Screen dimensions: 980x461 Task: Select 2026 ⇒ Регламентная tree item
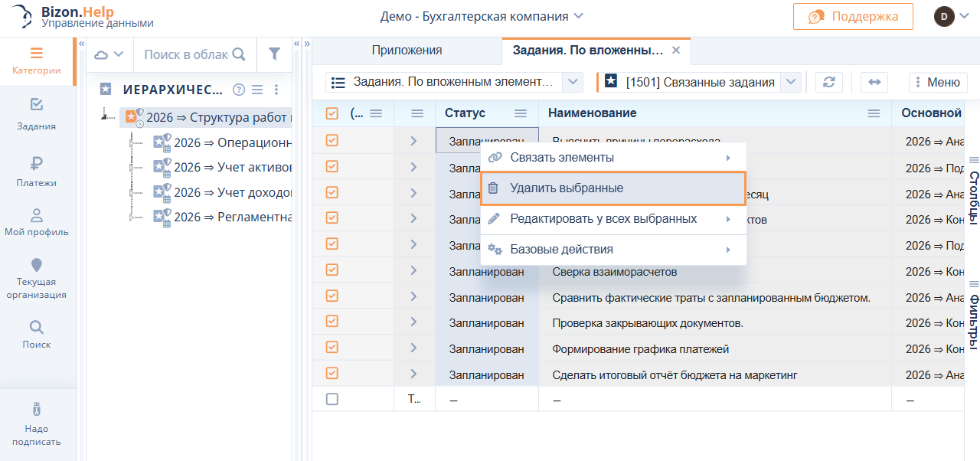[x=233, y=217]
